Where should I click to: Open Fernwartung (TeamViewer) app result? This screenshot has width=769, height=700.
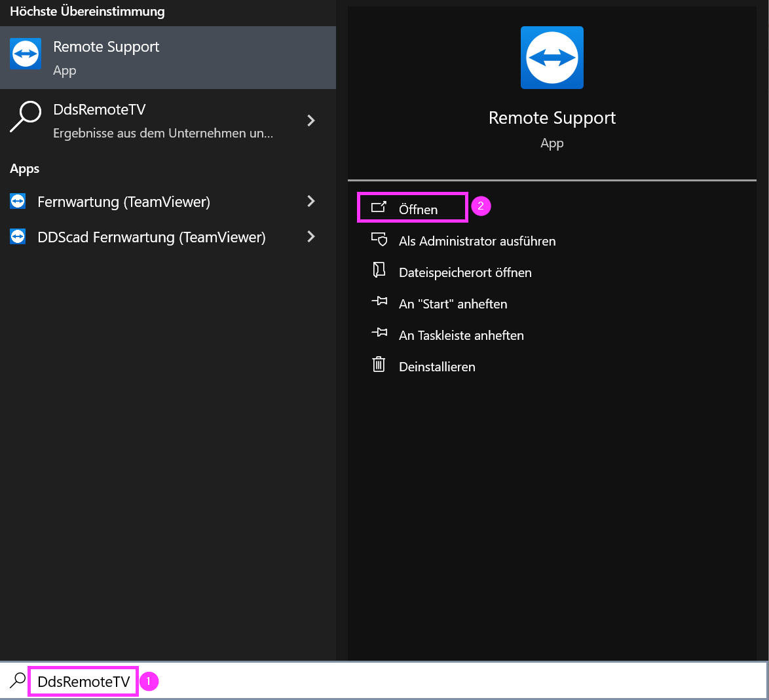[168, 202]
